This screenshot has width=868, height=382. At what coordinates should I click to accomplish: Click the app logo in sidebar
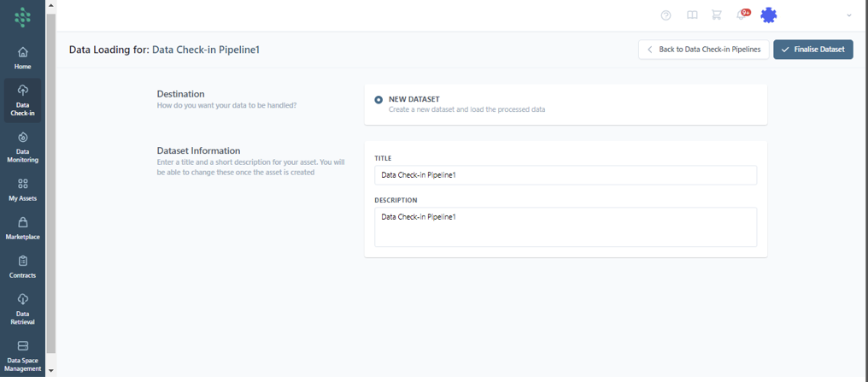point(23,16)
